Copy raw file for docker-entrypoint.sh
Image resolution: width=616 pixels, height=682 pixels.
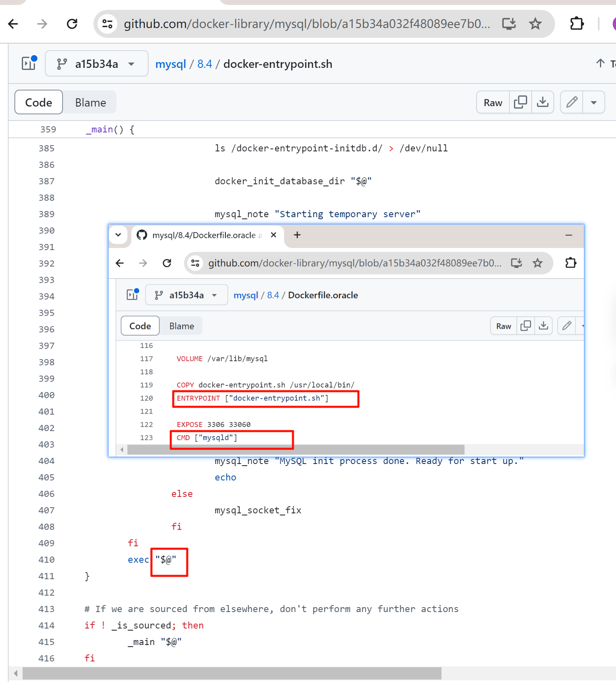pos(520,102)
